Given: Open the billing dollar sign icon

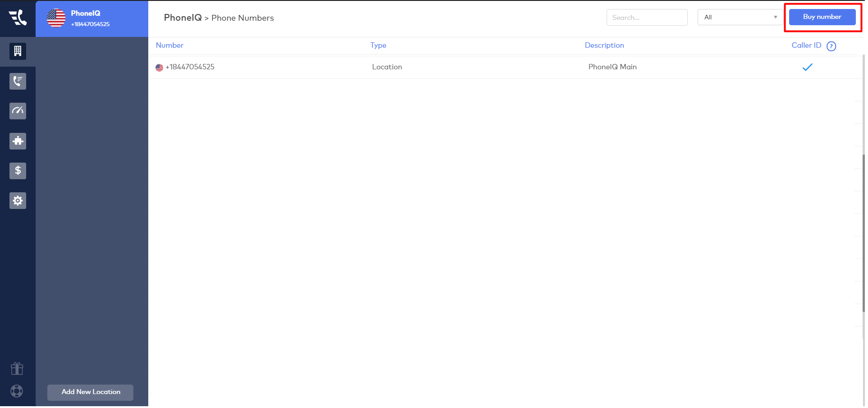Looking at the screenshot, I should click(x=18, y=171).
